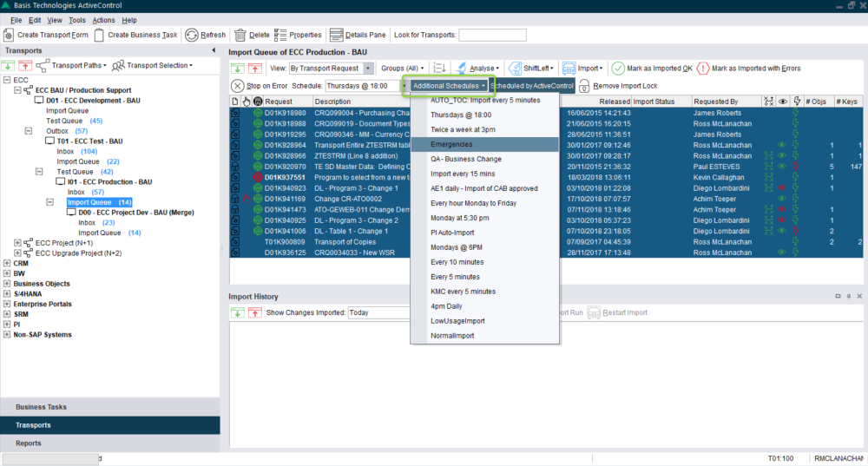Click the Requested By column header
Image resolution: width=868 pixels, height=466 pixels.
pos(727,102)
